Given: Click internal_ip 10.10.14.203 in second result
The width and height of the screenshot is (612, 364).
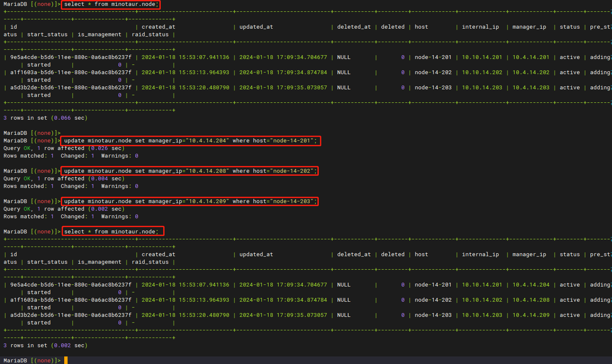Looking at the screenshot, I should pos(482,315).
